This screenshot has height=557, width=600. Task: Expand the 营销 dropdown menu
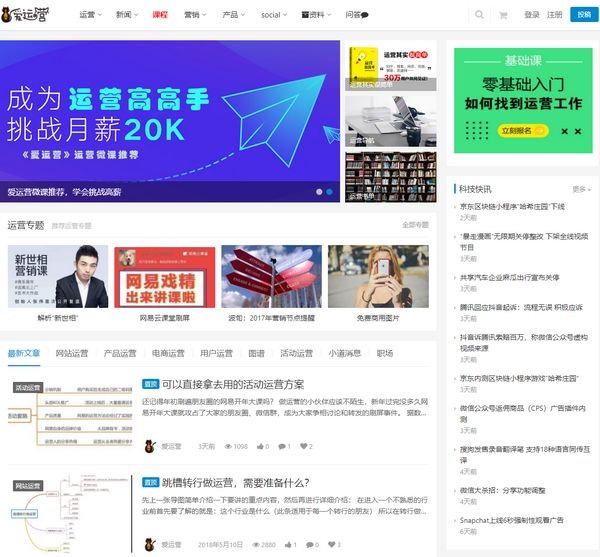[195, 15]
